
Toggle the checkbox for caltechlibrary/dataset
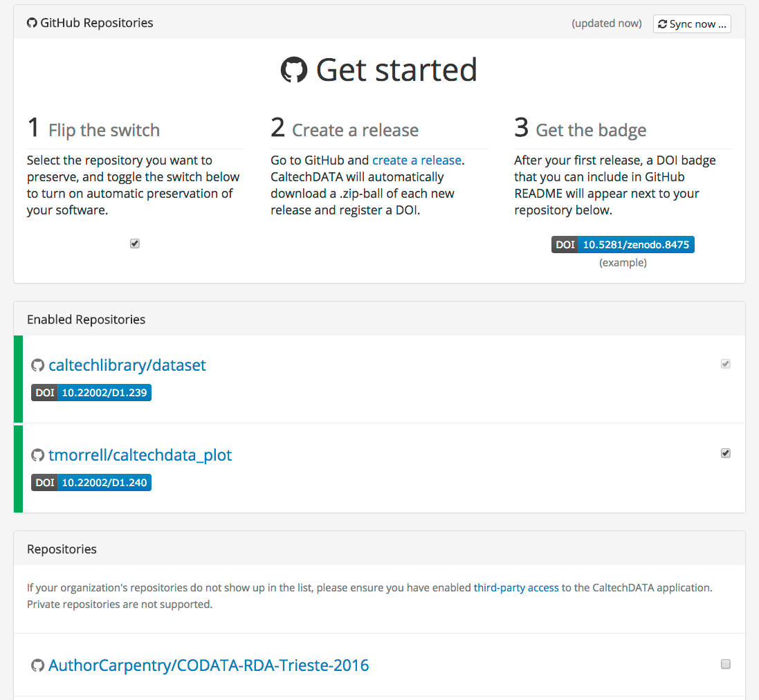point(726,364)
